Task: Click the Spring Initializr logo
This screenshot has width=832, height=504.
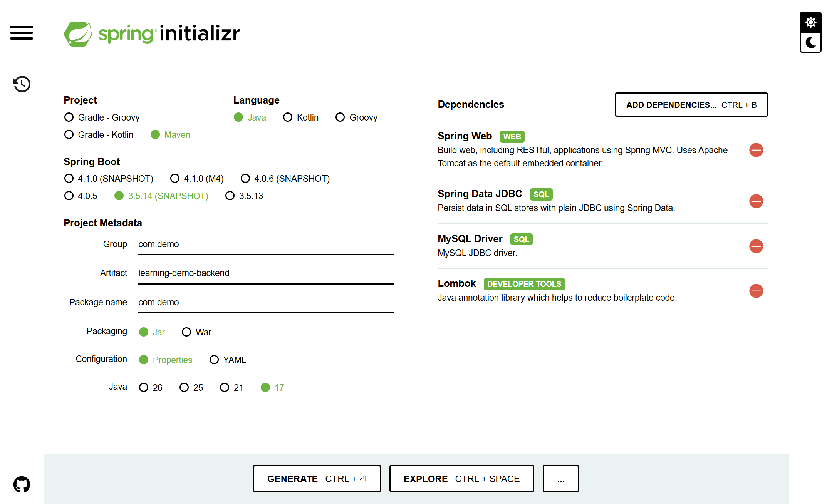Action: (152, 33)
